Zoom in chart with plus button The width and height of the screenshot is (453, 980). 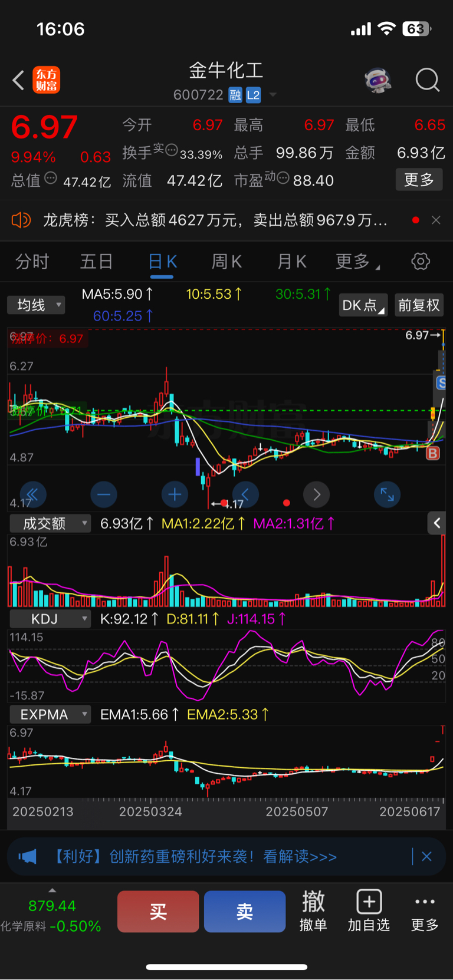[175, 494]
